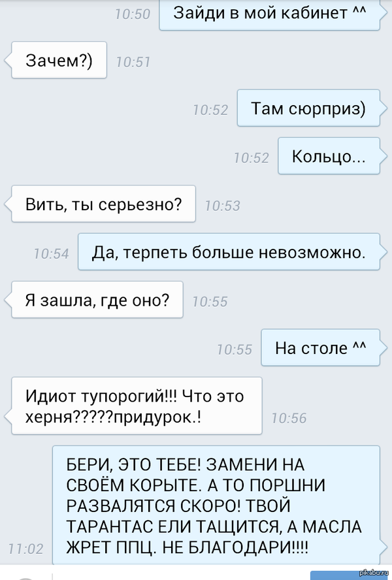Select the long 'БЕРИ, ЭТО ТЕБЕ!' message

click(216, 506)
